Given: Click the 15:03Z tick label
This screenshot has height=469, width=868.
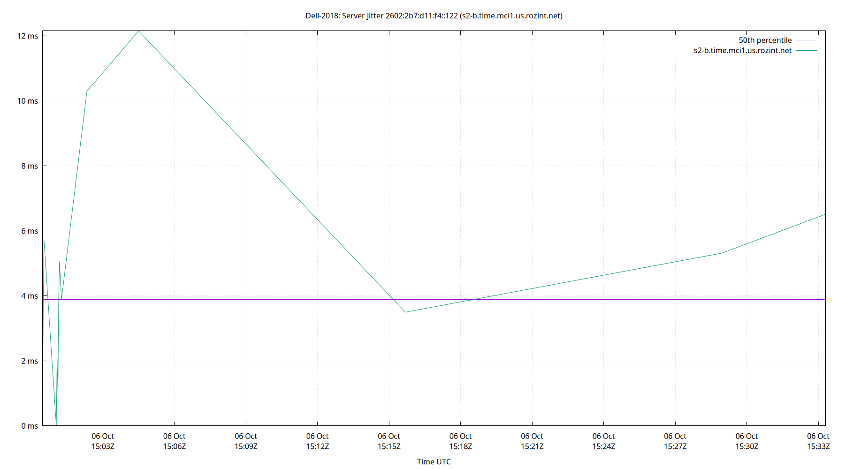Looking at the screenshot, I should (103, 446).
